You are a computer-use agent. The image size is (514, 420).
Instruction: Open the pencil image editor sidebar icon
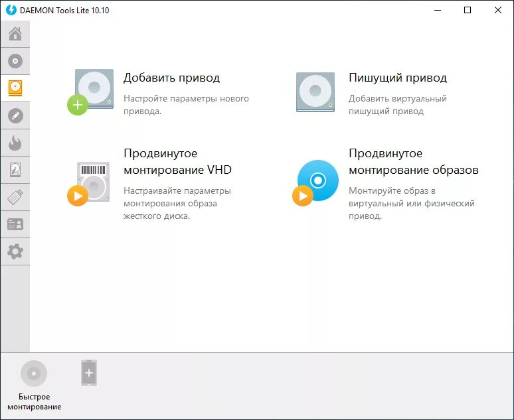click(x=15, y=115)
